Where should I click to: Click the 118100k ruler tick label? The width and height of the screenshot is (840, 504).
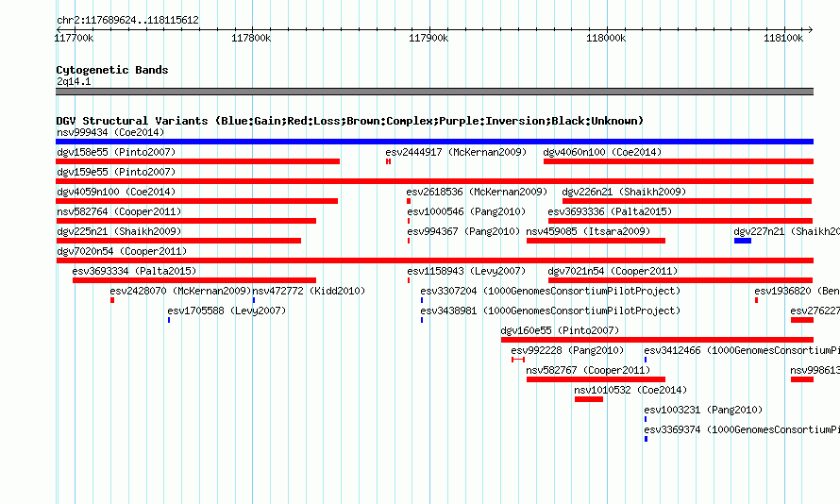coord(783,38)
